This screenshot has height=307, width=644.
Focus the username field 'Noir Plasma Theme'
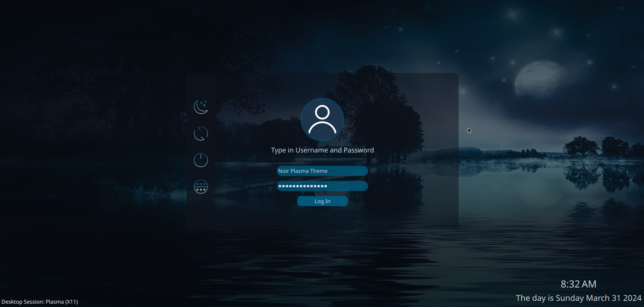322,171
